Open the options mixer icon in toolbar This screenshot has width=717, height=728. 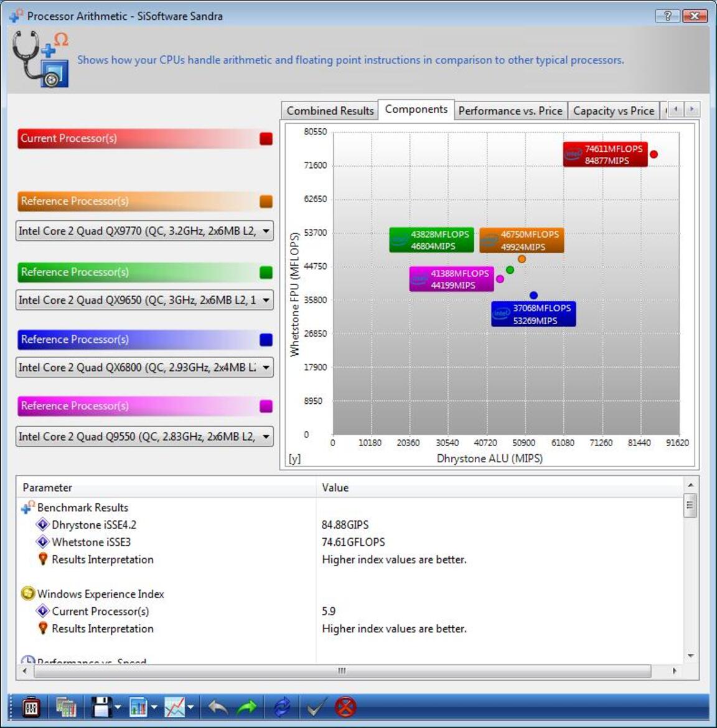click(x=31, y=707)
